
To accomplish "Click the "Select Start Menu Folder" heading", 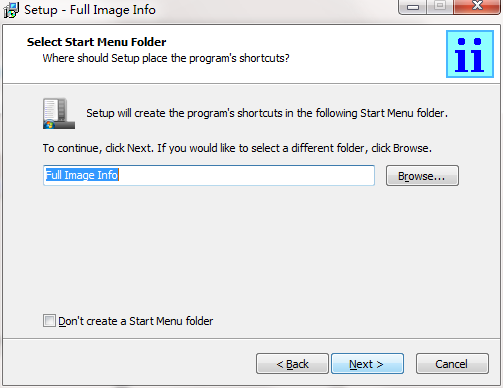I will tap(97, 42).
